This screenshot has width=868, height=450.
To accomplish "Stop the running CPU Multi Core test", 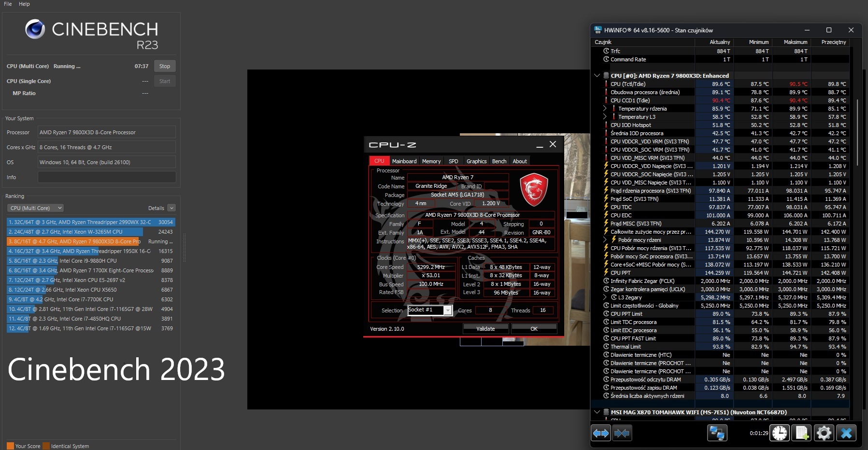I will [165, 66].
